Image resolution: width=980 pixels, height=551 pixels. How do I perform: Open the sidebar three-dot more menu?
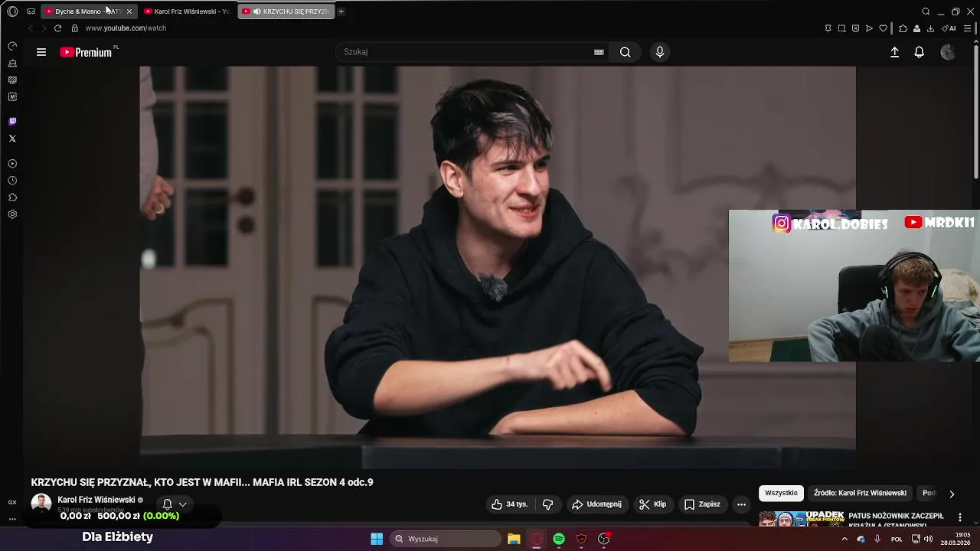(12, 519)
